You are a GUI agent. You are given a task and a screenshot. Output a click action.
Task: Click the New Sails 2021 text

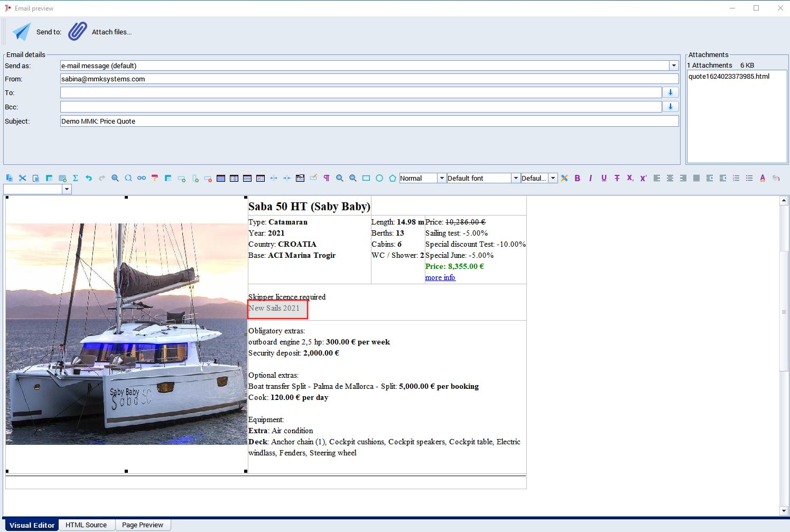tap(274, 308)
